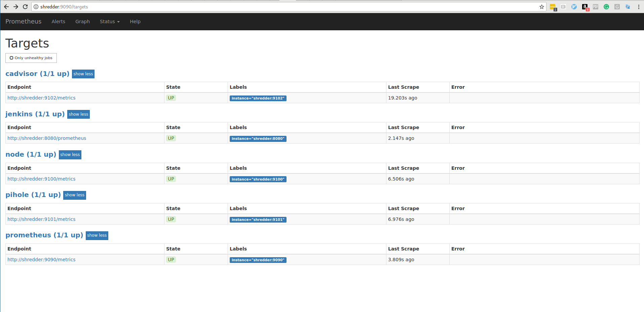Screen dimensions: 644x312
Task: Open the Alerts page
Action: tap(59, 22)
